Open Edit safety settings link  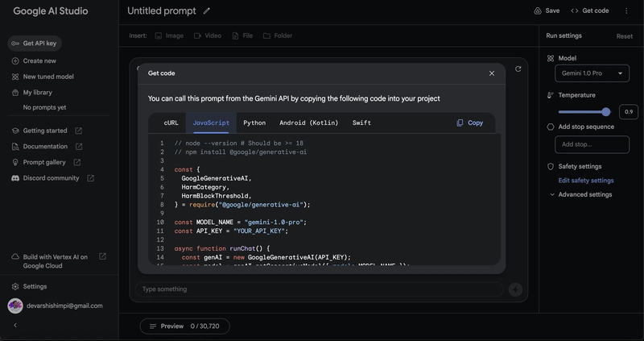coord(586,181)
